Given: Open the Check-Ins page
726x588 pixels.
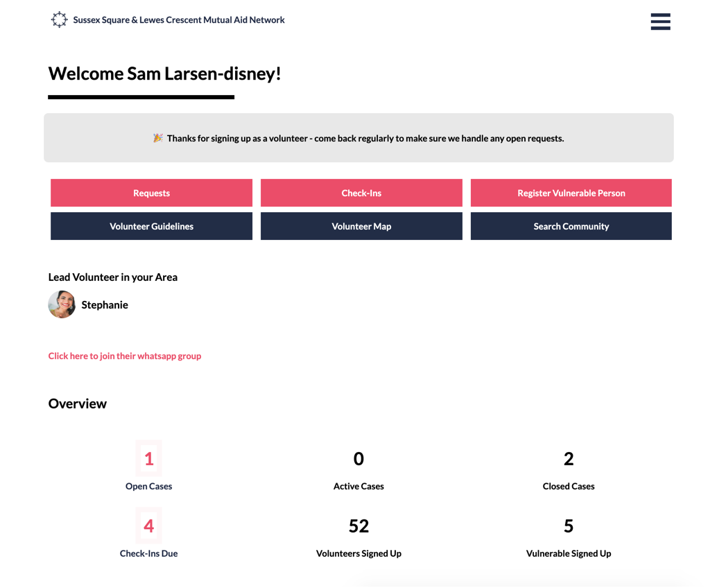Looking at the screenshot, I should [361, 193].
